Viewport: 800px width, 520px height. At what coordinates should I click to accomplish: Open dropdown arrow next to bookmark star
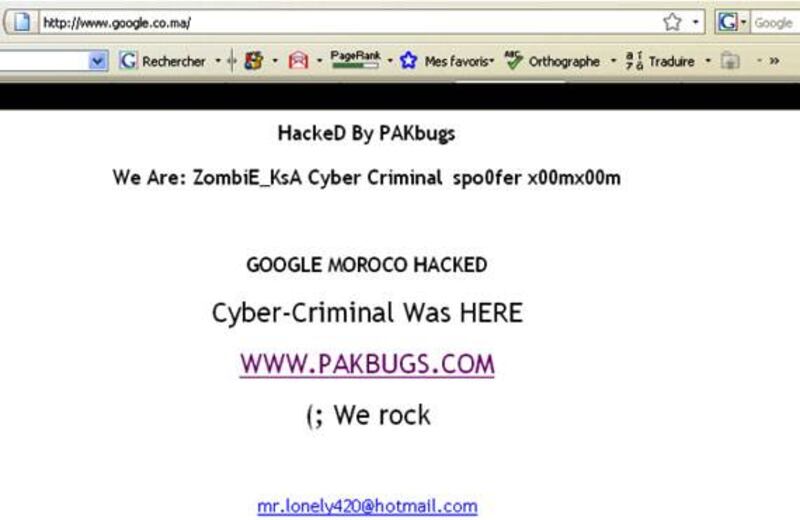[695, 22]
